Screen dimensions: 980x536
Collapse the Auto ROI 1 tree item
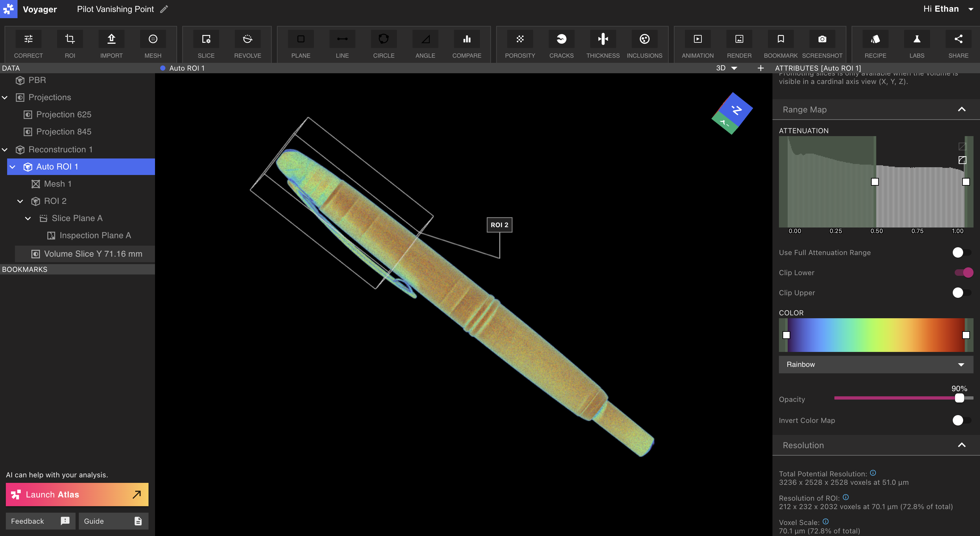pos(13,167)
